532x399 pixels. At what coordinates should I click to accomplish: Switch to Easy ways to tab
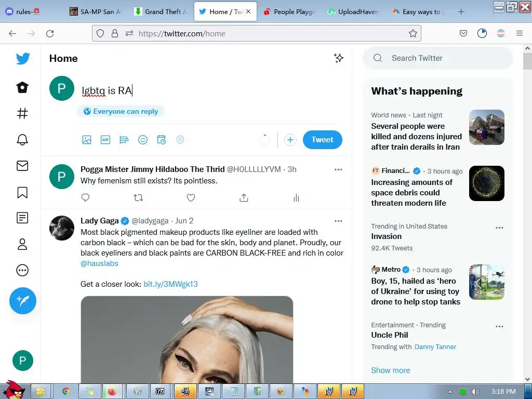[x=418, y=11]
